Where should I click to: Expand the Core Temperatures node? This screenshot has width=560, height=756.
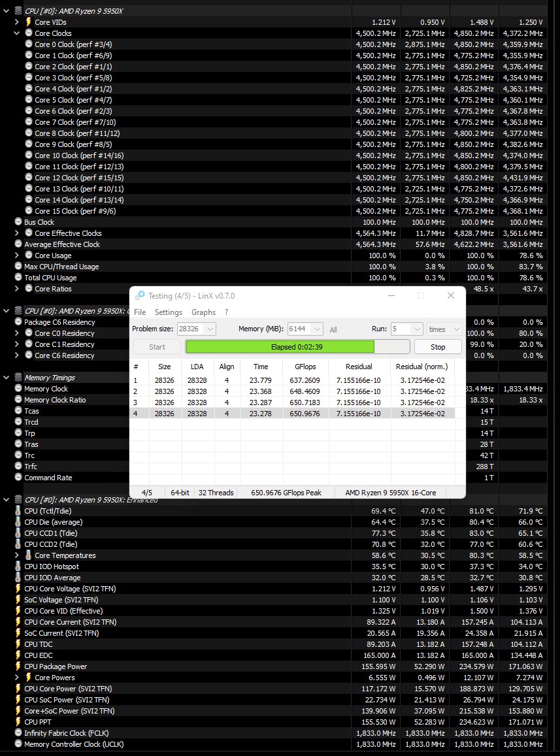click(x=17, y=555)
